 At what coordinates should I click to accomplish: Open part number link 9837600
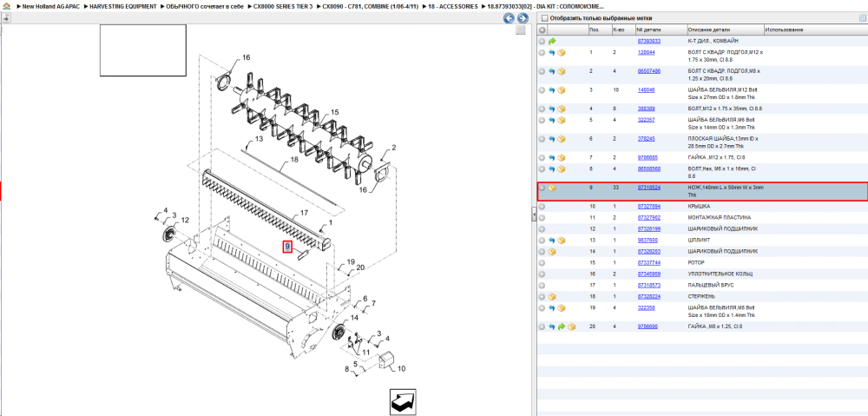pyautogui.click(x=648, y=241)
